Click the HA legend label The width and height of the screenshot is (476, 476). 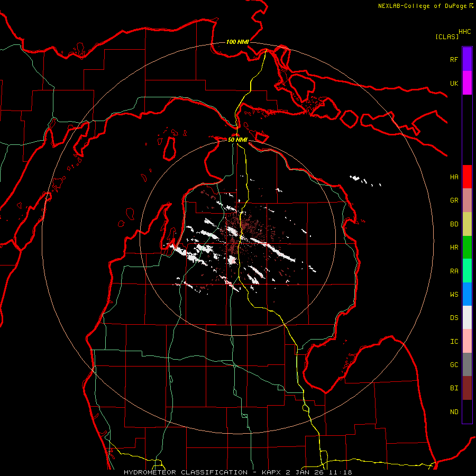coord(454,177)
